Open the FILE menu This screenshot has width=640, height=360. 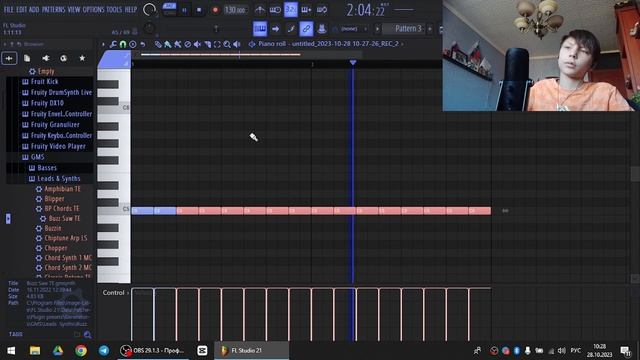[8, 9]
